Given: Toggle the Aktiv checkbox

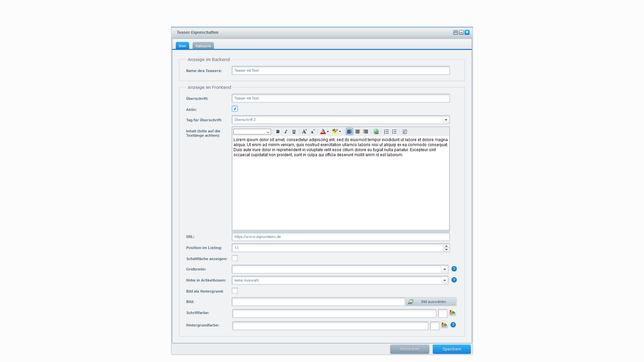Looking at the screenshot, I should click(234, 109).
